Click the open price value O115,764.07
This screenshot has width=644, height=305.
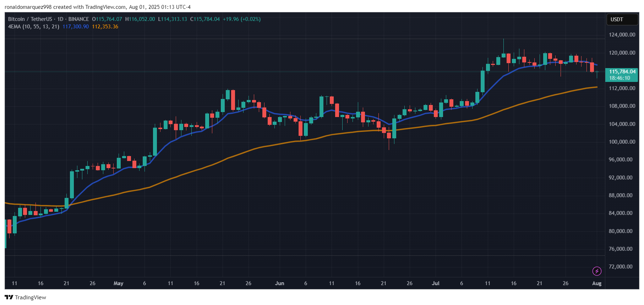pos(107,19)
